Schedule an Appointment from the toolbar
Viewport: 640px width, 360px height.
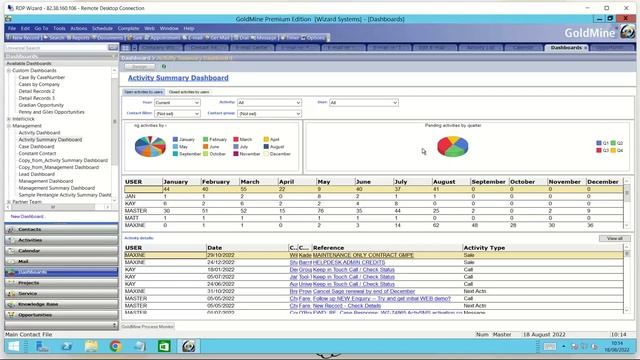pos(162,38)
